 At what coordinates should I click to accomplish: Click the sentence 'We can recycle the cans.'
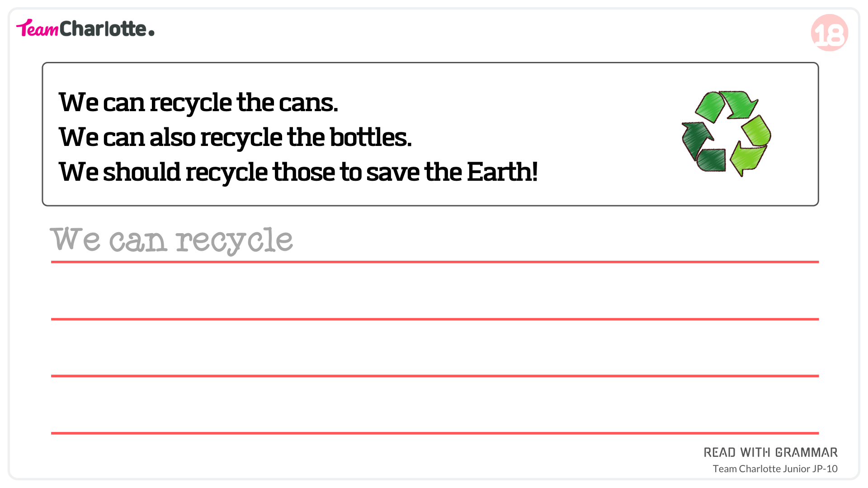click(198, 103)
